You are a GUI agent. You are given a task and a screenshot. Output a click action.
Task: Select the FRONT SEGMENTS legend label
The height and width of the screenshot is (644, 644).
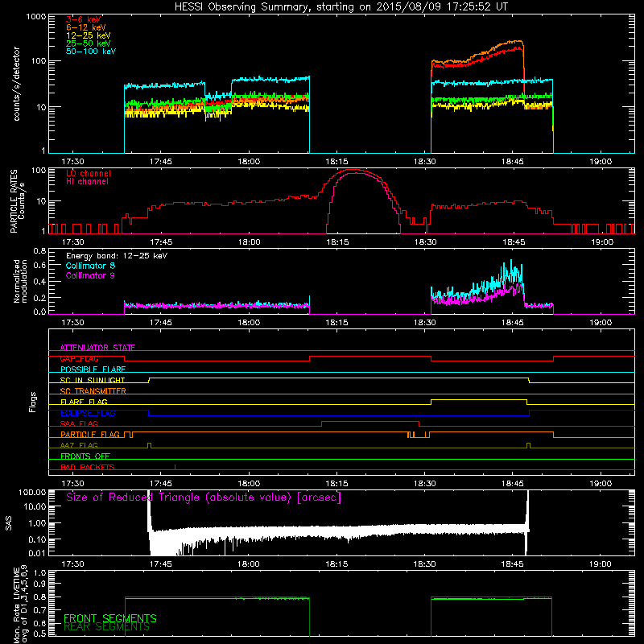point(110,618)
